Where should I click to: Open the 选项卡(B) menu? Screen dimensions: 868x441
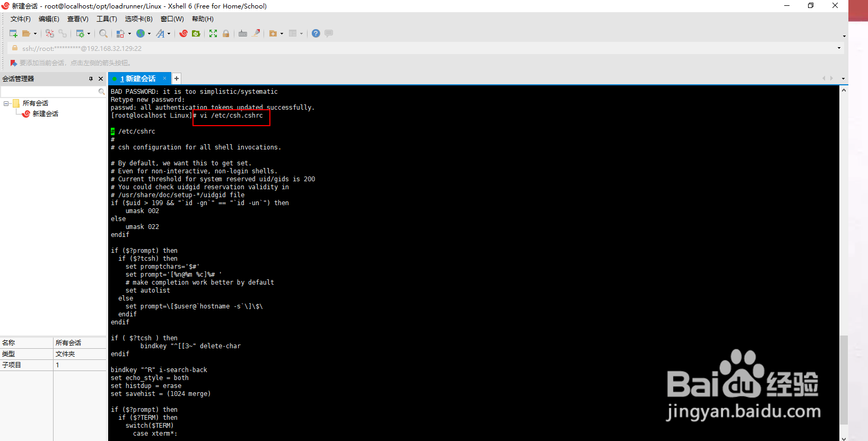pyautogui.click(x=138, y=19)
